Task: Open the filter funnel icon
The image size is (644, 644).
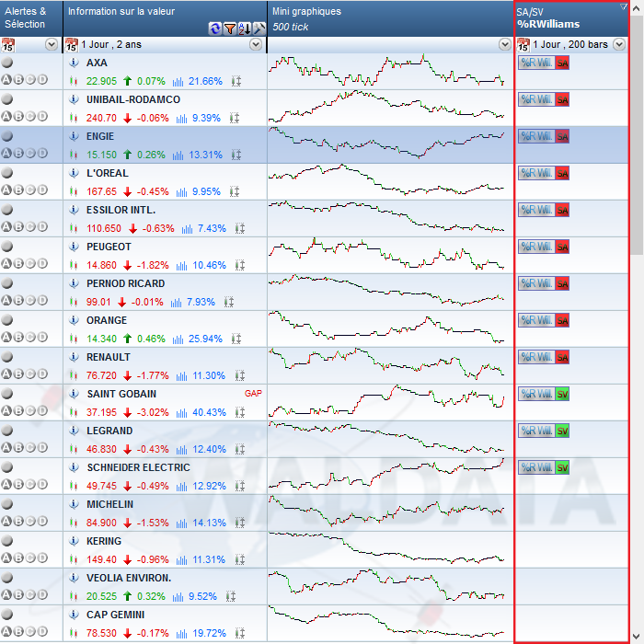Action: (230, 29)
